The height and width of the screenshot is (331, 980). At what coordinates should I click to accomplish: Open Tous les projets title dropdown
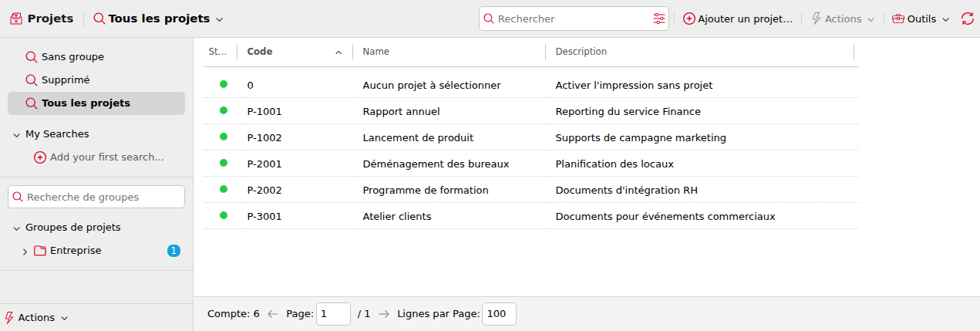click(x=158, y=19)
